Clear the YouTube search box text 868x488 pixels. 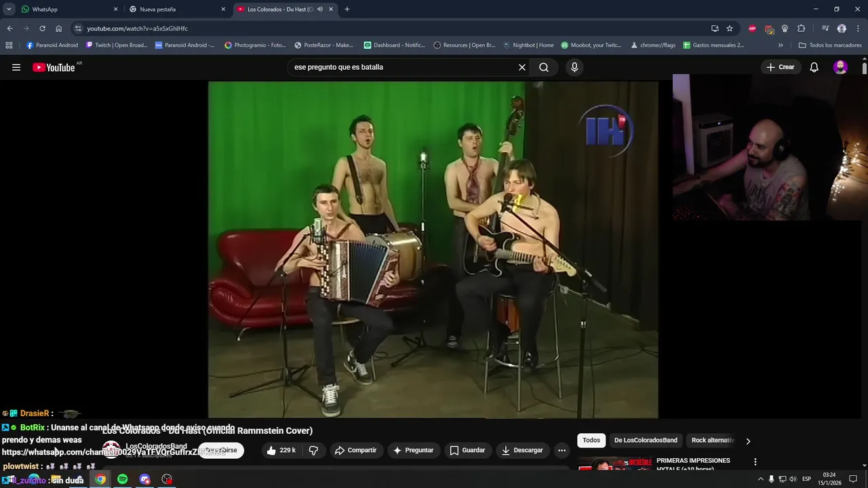(x=522, y=67)
